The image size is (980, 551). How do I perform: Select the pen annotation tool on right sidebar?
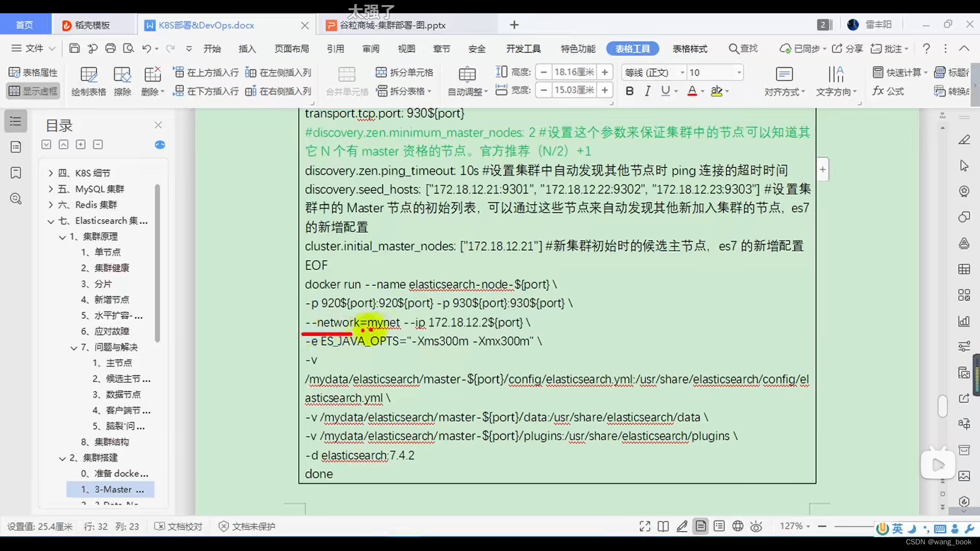(964, 140)
